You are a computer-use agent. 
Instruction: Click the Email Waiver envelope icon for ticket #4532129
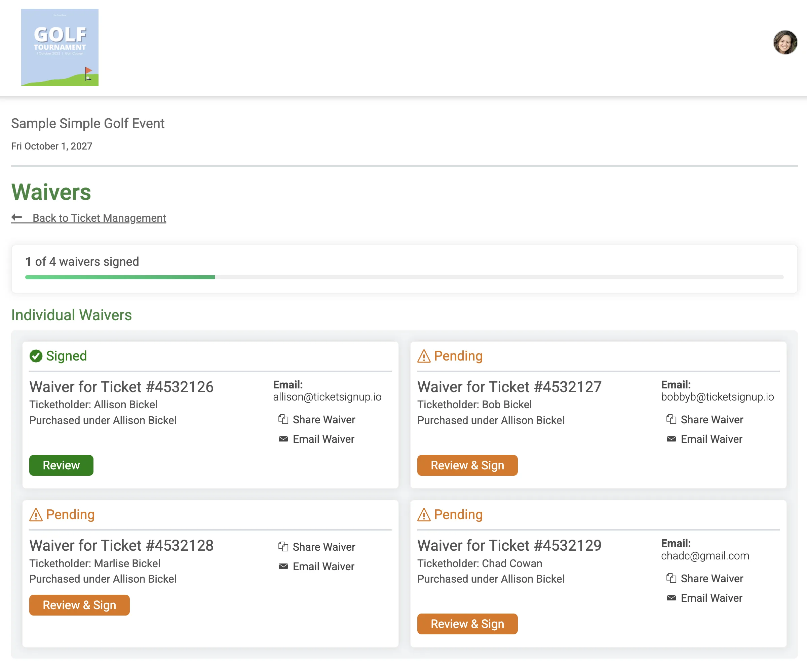[671, 598]
